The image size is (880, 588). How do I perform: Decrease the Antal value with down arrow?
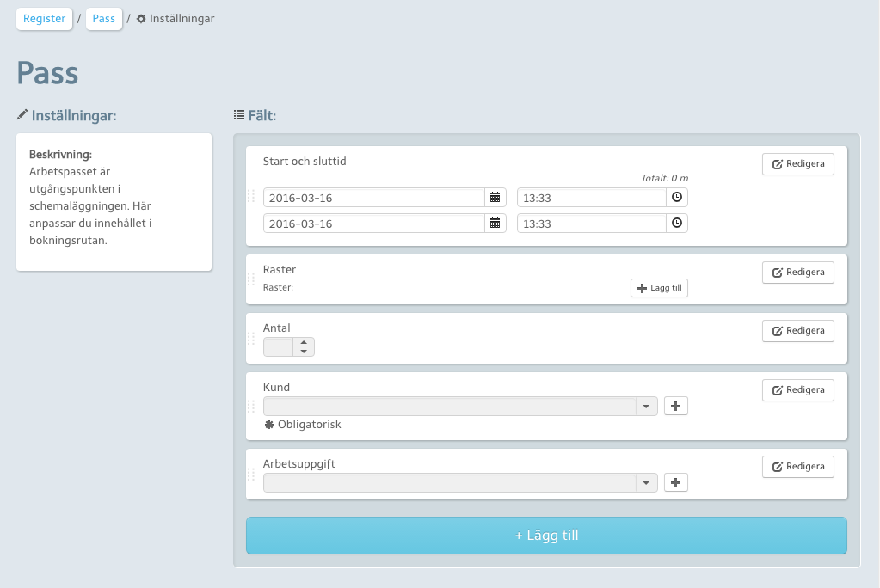point(304,352)
